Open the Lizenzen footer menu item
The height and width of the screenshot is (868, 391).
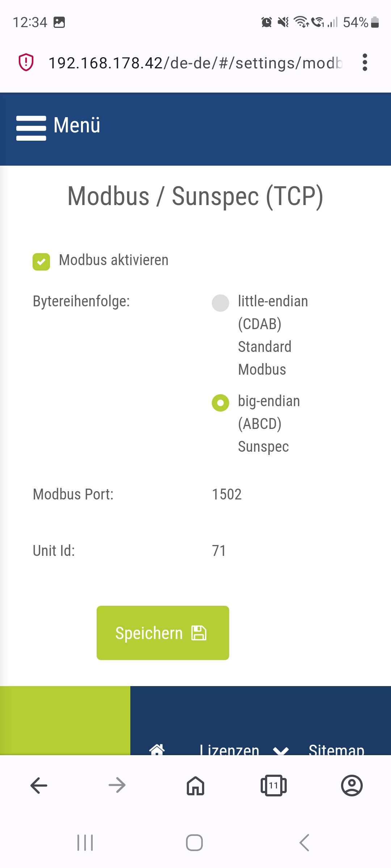pyautogui.click(x=230, y=750)
